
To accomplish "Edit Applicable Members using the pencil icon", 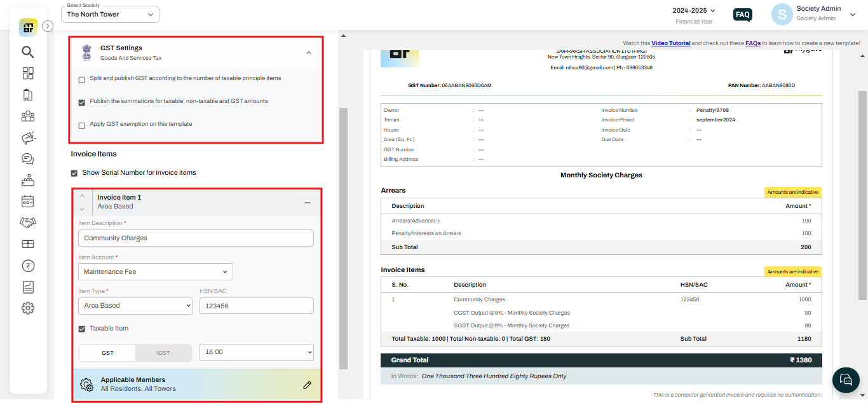I will coord(308,385).
